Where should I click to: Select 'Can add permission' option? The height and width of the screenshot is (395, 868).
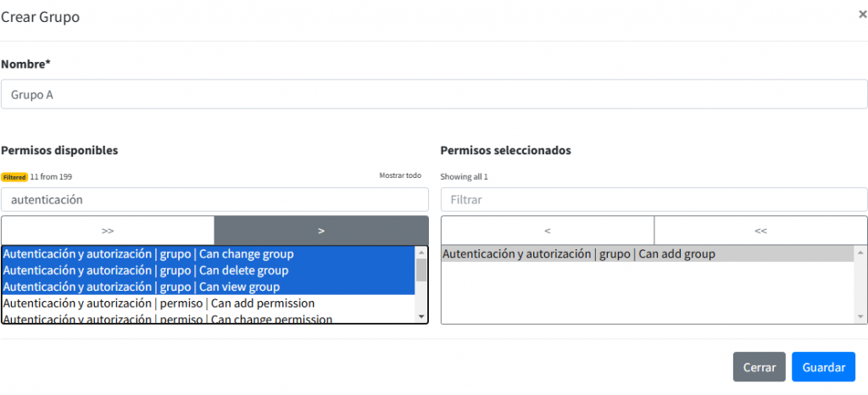(x=208, y=303)
